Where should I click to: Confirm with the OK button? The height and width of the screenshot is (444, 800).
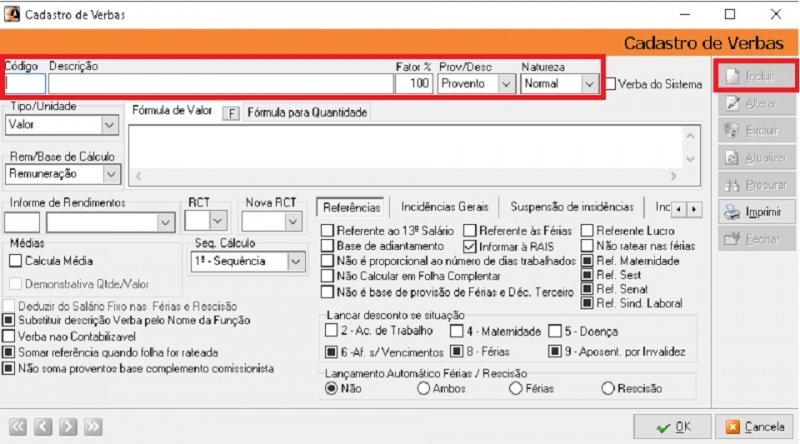click(x=672, y=427)
